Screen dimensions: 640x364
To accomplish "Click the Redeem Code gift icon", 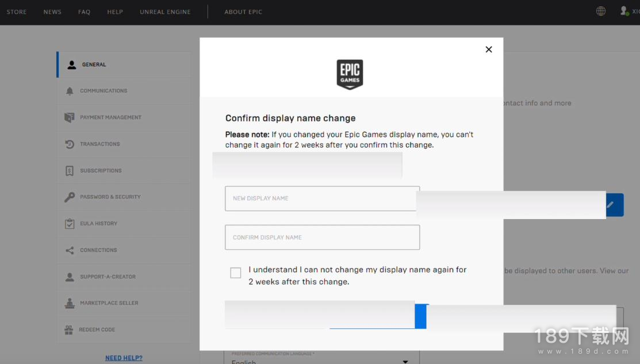I will [68, 329].
